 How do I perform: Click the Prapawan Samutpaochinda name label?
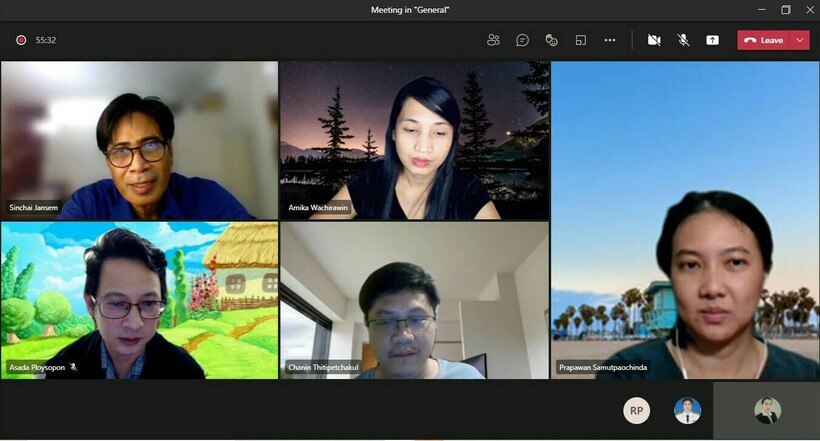(603, 367)
